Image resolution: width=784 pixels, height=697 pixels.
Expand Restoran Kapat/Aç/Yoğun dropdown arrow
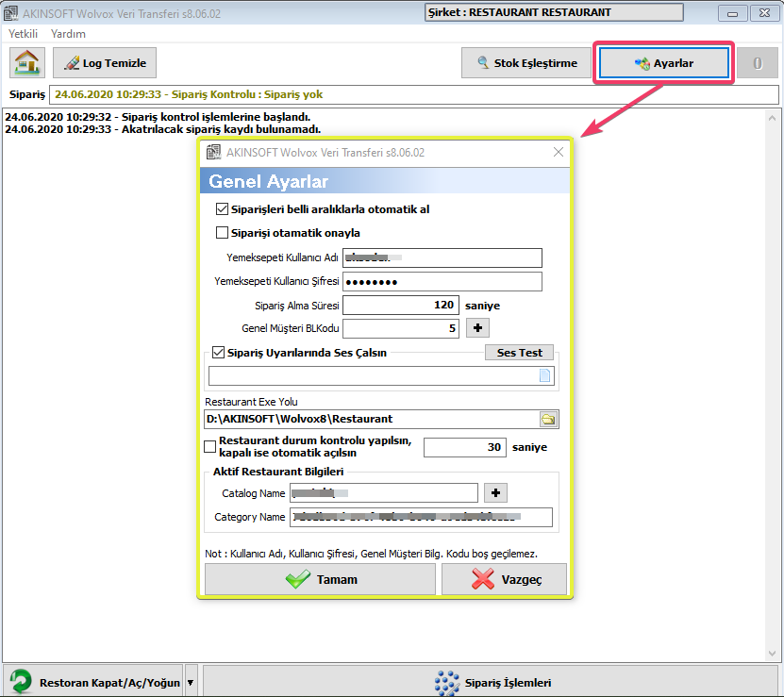click(191, 682)
